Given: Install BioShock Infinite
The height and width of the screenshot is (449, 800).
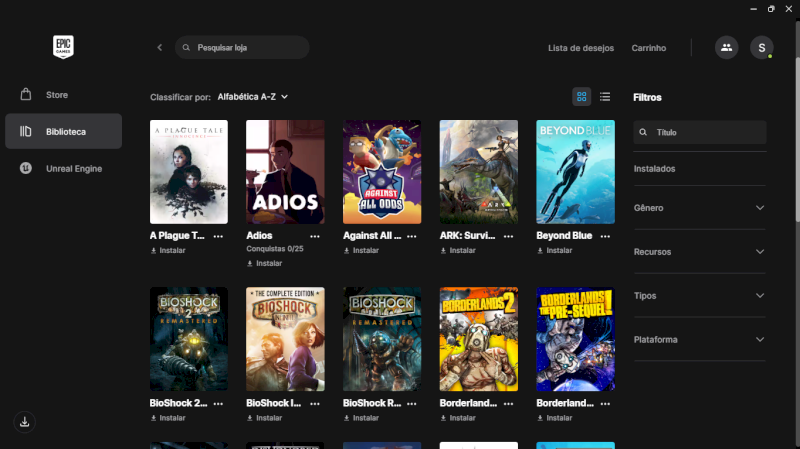Looking at the screenshot, I should (264, 418).
